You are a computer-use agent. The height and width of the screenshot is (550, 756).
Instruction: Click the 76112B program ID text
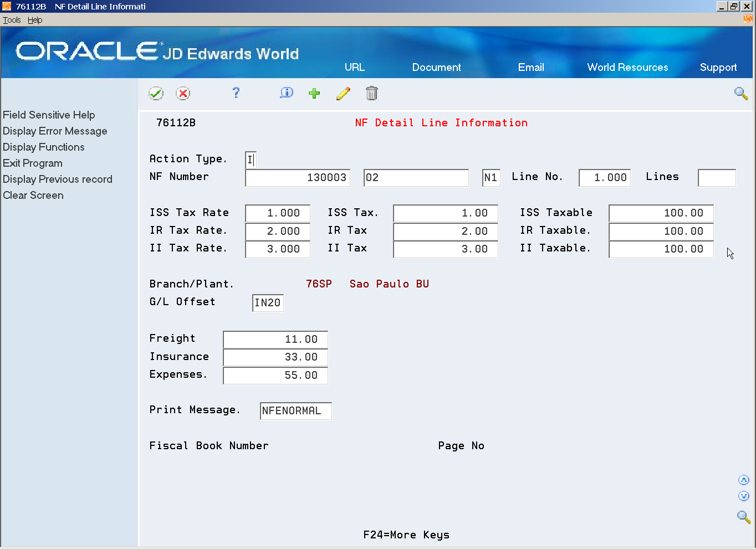pos(176,123)
